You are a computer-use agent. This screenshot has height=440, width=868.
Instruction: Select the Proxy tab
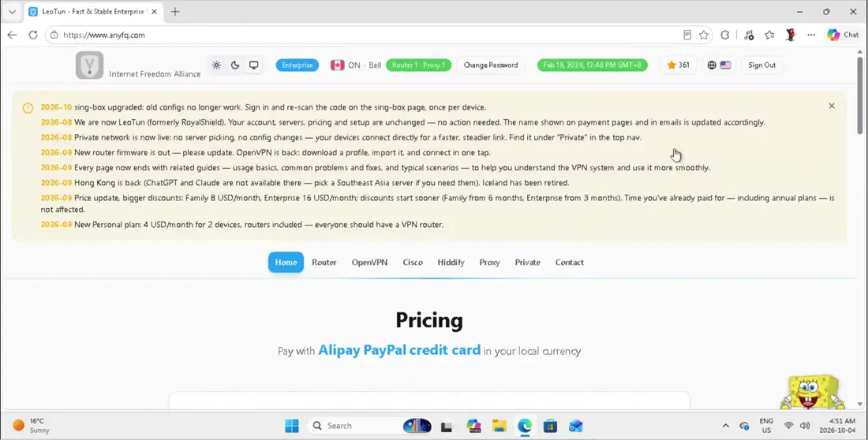pos(489,263)
